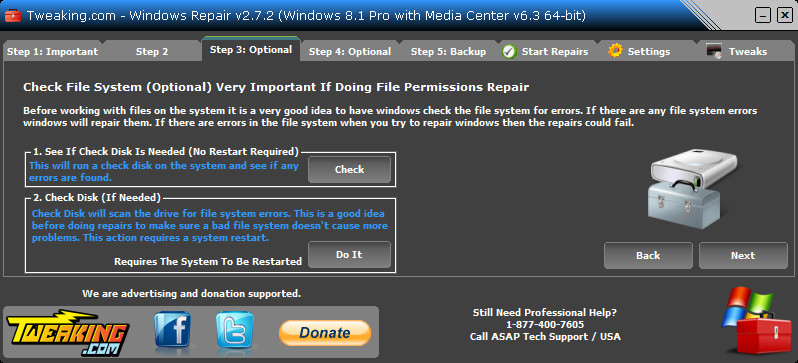
Task: Open the Step 4: Optional tab
Action: 350,51
